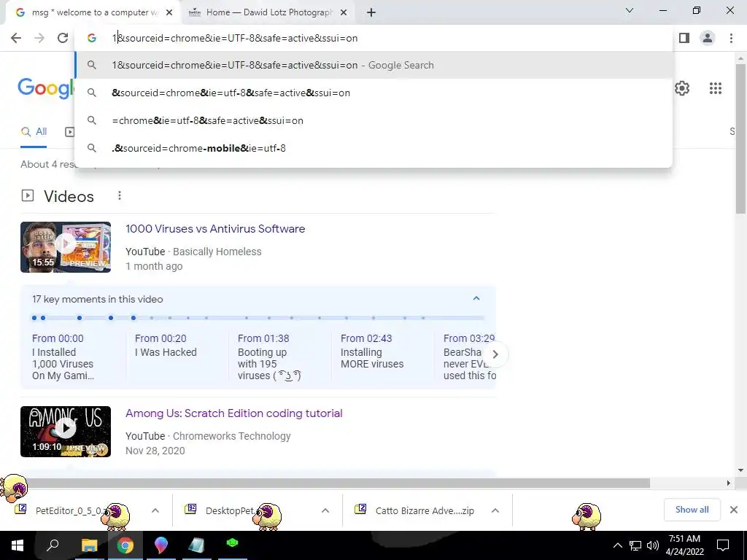Select the All search results tab
This screenshot has height=560, width=747.
point(34,132)
